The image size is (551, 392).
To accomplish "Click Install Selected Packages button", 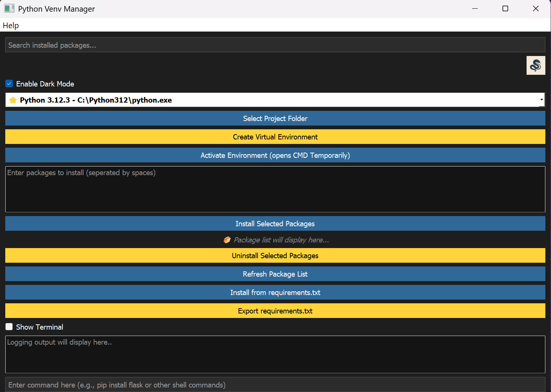I will click(x=275, y=224).
